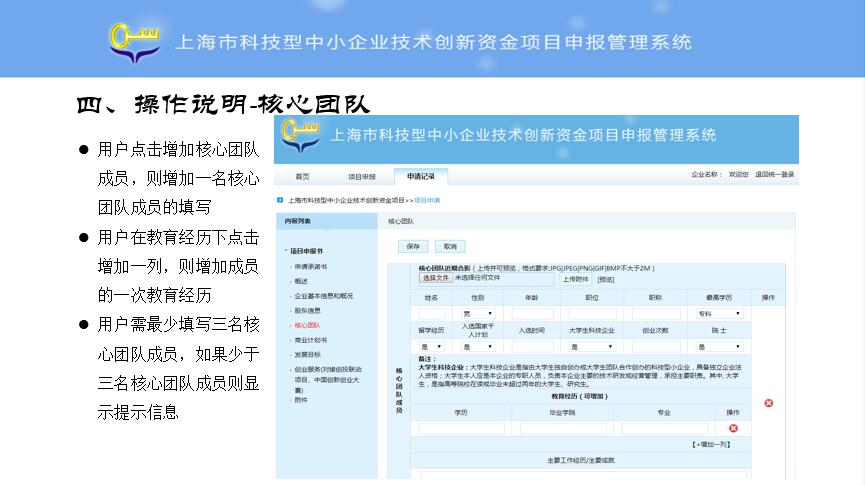Viewport: 865px width, 486px height.
Task: Open 股东信息 (shareholder info) in the sidebar
Action: (x=307, y=311)
